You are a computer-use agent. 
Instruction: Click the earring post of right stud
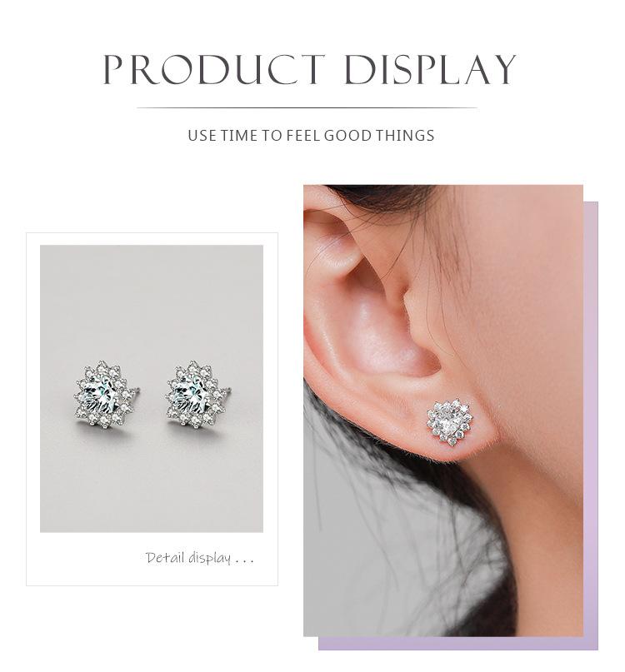(227, 391)
